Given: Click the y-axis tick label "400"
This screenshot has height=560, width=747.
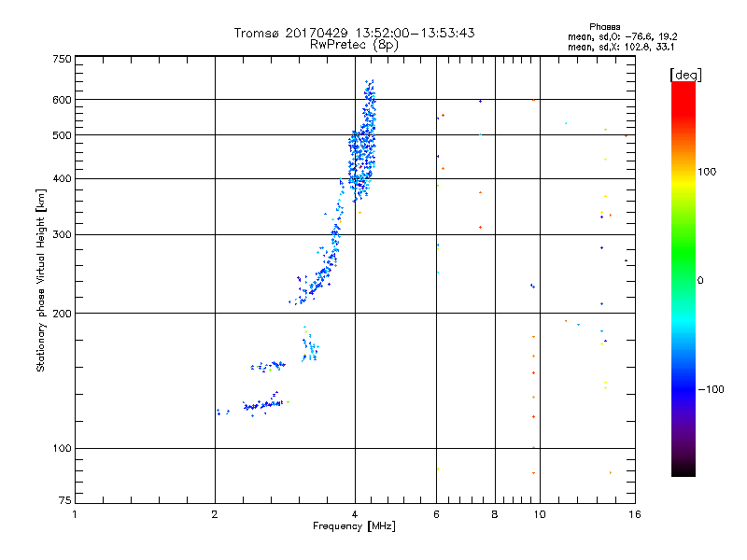Looking at the screenshot, I should coord(62,179).
